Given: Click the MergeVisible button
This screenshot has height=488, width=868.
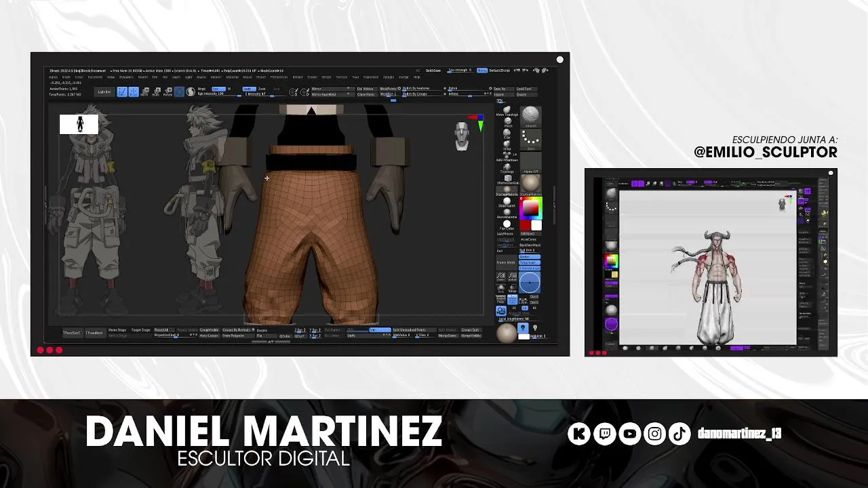Looking at the screenshot, I should coord(471,335).
